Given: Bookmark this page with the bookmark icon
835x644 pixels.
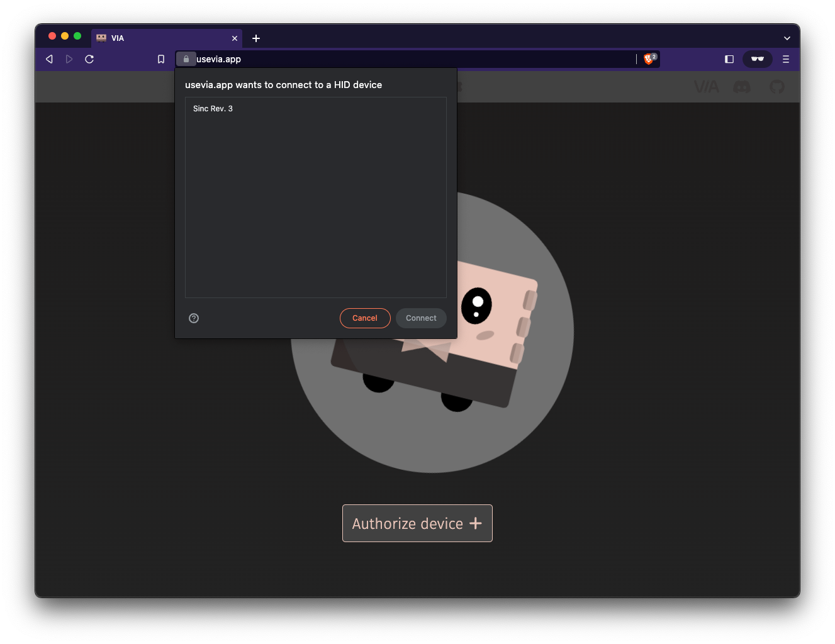Looking at the screenshot, I should [x=161, y=59].
